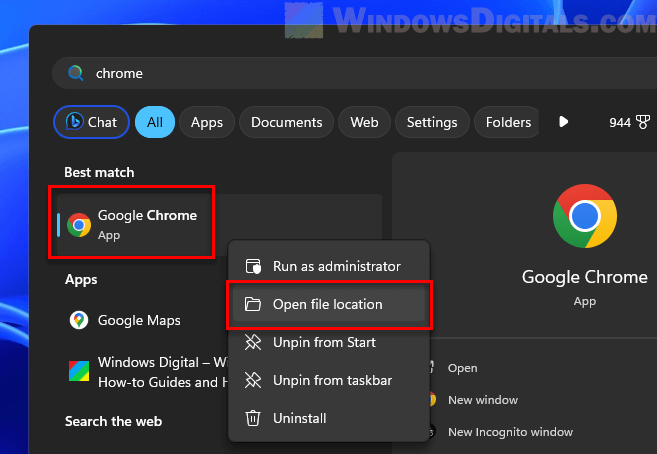Switch to the Documents filter tab
Viewport: 657px width, 454px height.
(x=287, y=122)
